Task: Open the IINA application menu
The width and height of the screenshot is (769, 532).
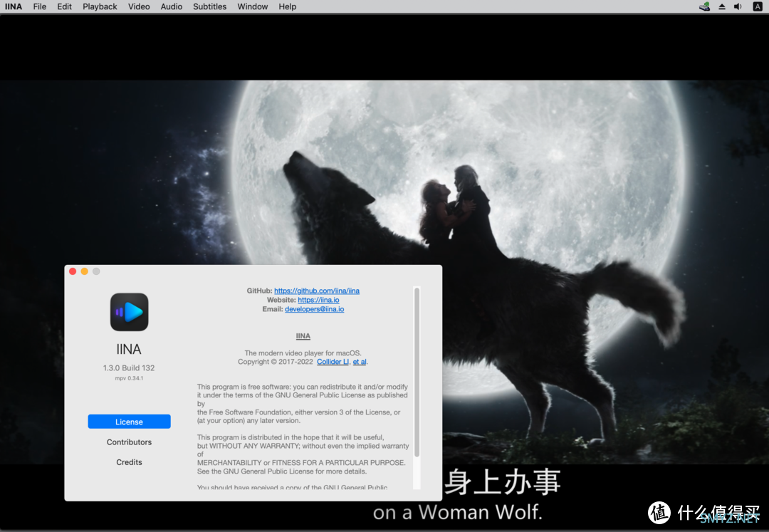Action: point(14,6)
